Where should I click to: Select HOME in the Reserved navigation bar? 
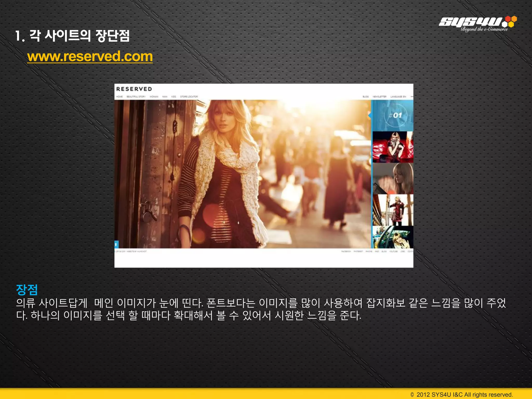(119, 97)
